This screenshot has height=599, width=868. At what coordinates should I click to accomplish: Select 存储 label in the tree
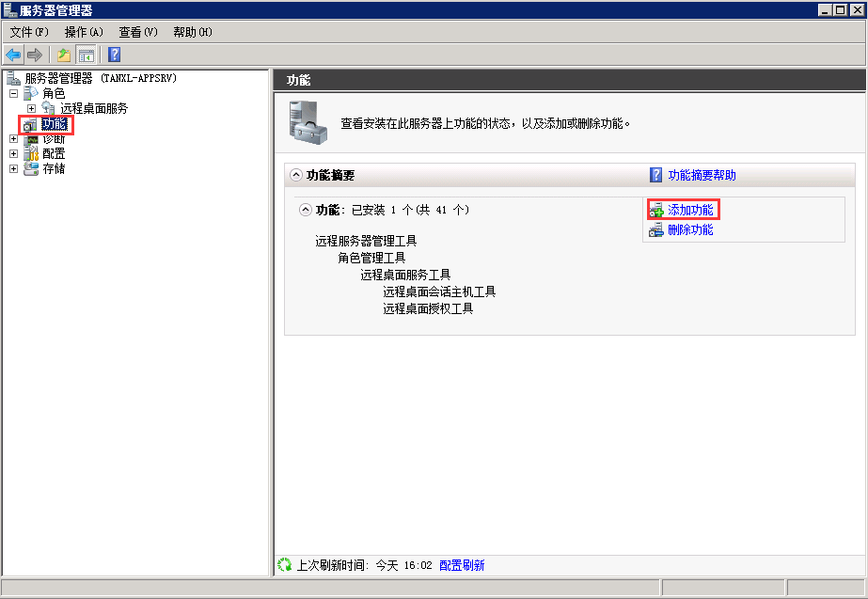[54, 168]
